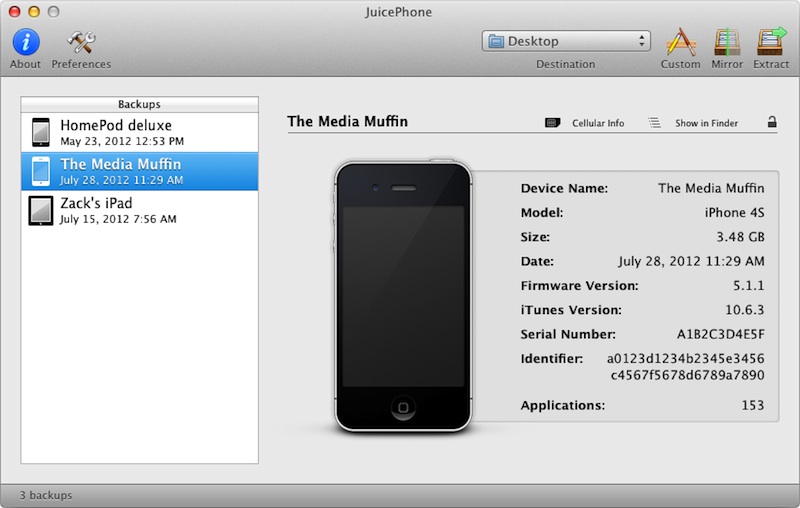Click the destination dropdown stepper arrows
The image size is (800, 508).
(642, 41)
